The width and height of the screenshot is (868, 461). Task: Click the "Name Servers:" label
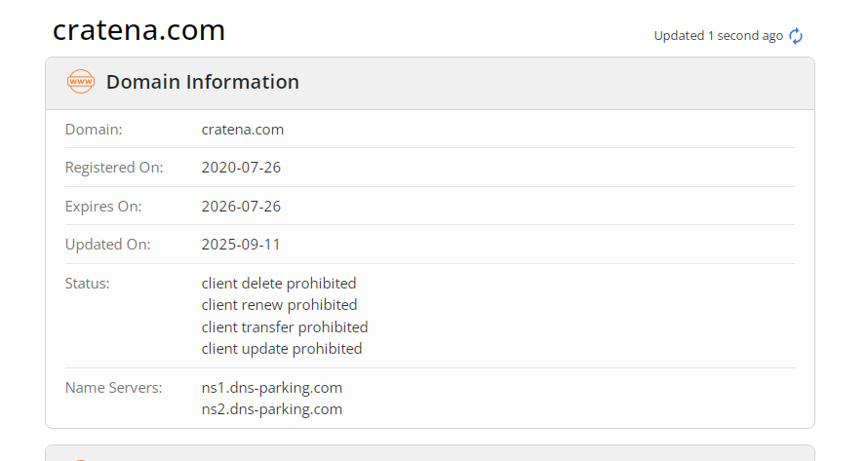tap(113, 388)
